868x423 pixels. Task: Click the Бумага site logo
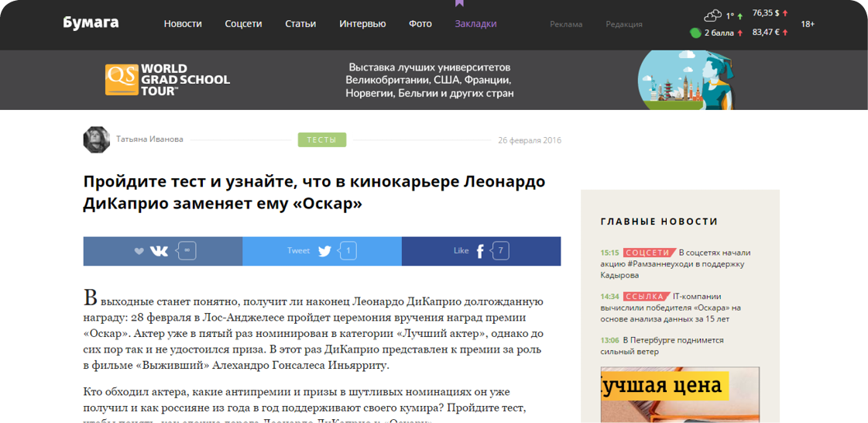click(x=91, y=23)
